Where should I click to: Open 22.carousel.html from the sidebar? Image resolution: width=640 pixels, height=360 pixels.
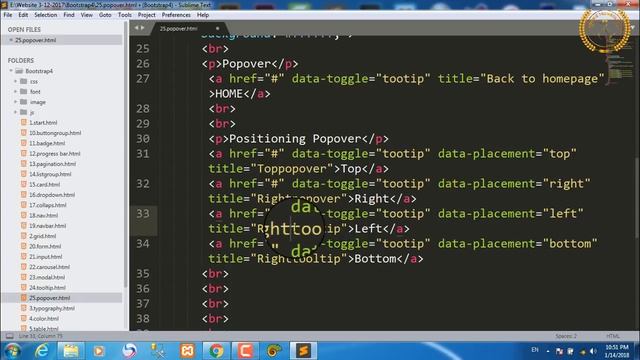(49, 267)
